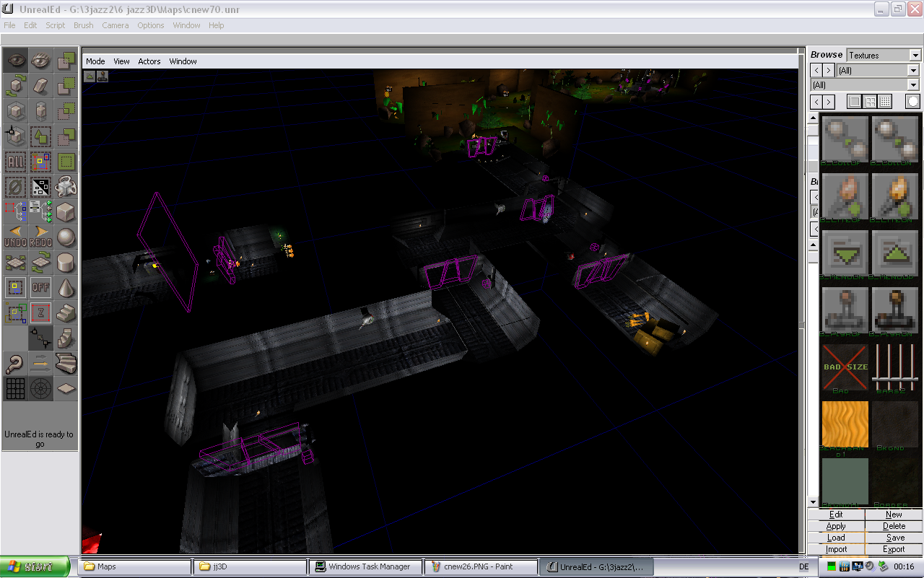
Task: Select the BeachSand orange texture swatch
Action: pos(845,424)
